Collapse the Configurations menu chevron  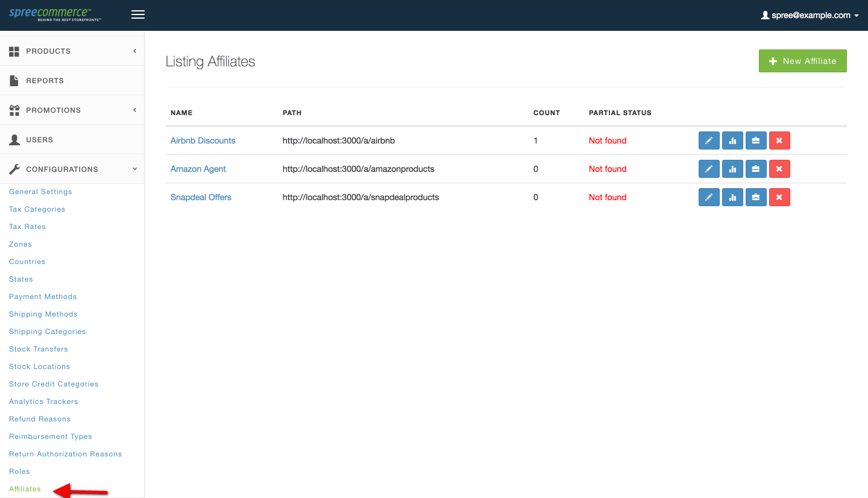click(134, 169)
